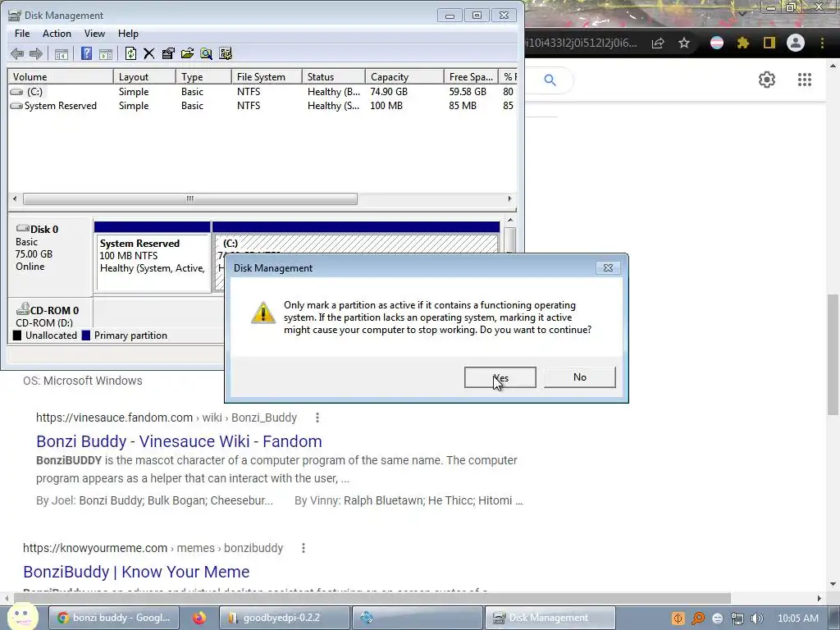Screen dimensions: 840x630
Task: Open options dots next to knowyourmeme.com result
Action: point(304,548)
